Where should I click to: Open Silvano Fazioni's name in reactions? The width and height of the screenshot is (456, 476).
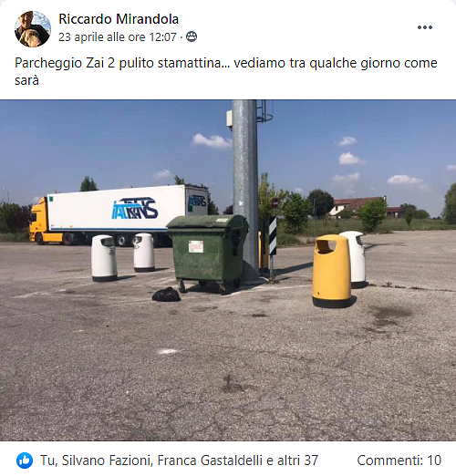coord(107,460)
